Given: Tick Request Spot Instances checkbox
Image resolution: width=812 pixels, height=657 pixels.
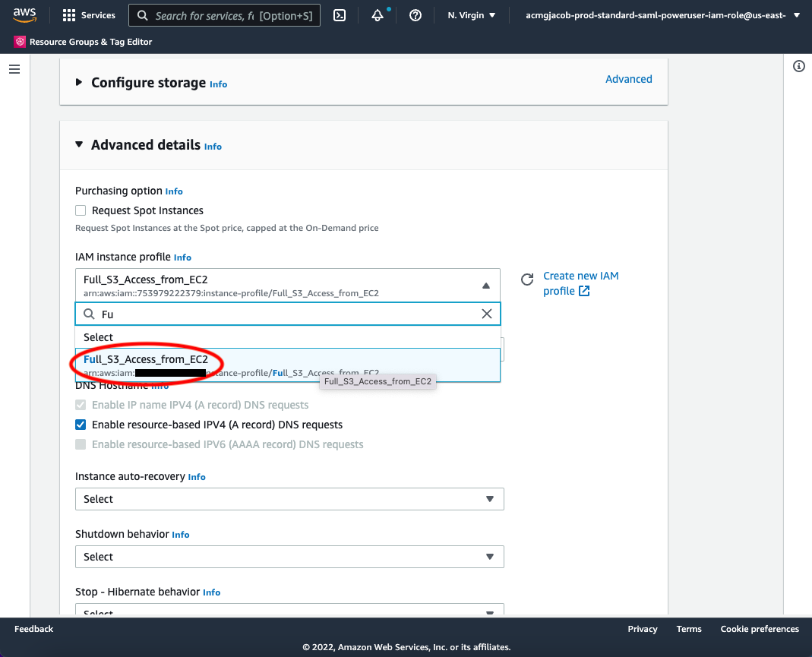Looking at the screenshot, I should (x=81, y=210).
